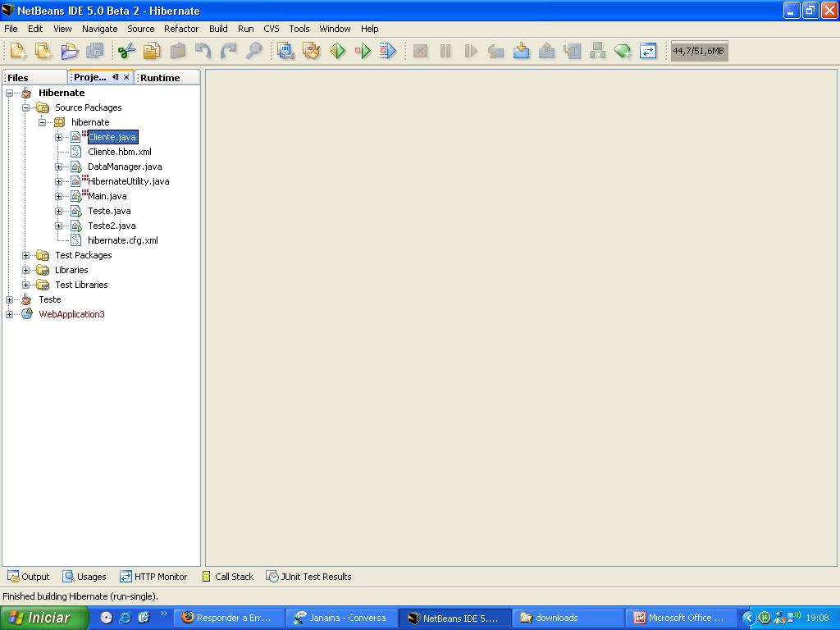Select Teste.java in the project tree
Screen dimensions: 840x630
click(109, 211)
